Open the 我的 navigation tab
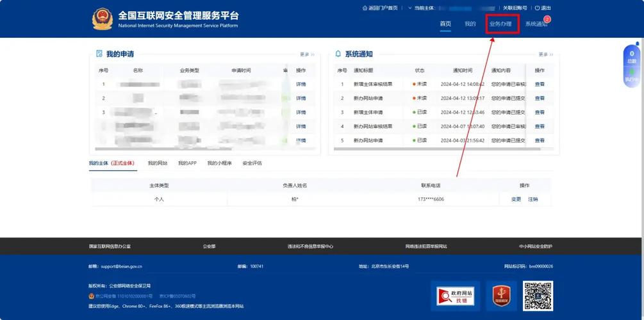This screenshot has width=644, height=320. coord(470,24)
